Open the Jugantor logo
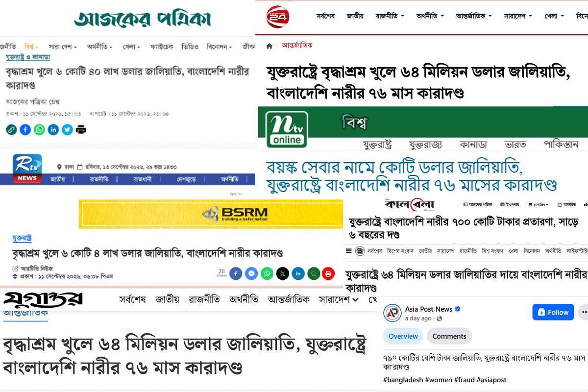 click(43, 299)
